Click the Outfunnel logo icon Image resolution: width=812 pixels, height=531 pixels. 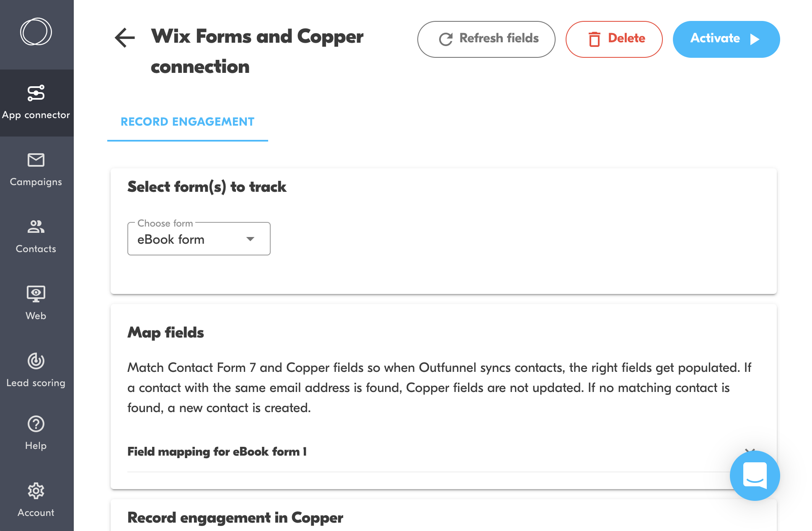click(x=36, y=32)
